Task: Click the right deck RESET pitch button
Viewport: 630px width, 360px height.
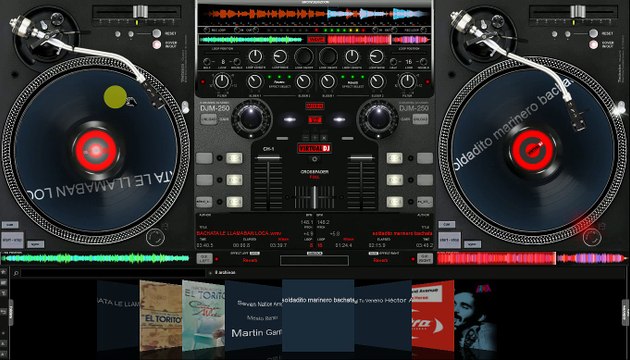Action: click(x=593, y=33)
